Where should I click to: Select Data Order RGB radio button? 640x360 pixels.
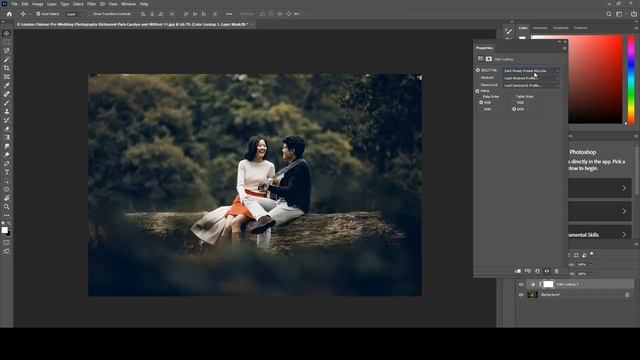pos(481,102)
